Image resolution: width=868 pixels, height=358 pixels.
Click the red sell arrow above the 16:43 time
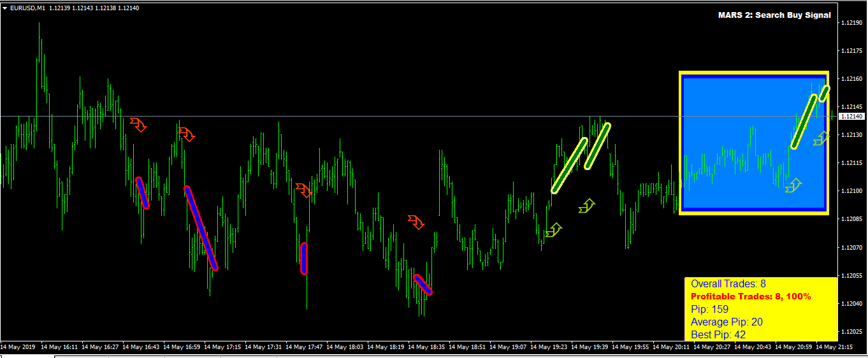click(138, 124)
